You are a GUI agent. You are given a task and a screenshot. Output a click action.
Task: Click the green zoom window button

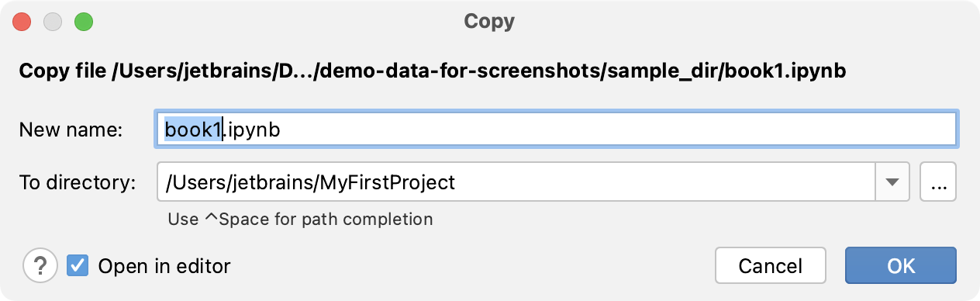(x=83, y=22)
